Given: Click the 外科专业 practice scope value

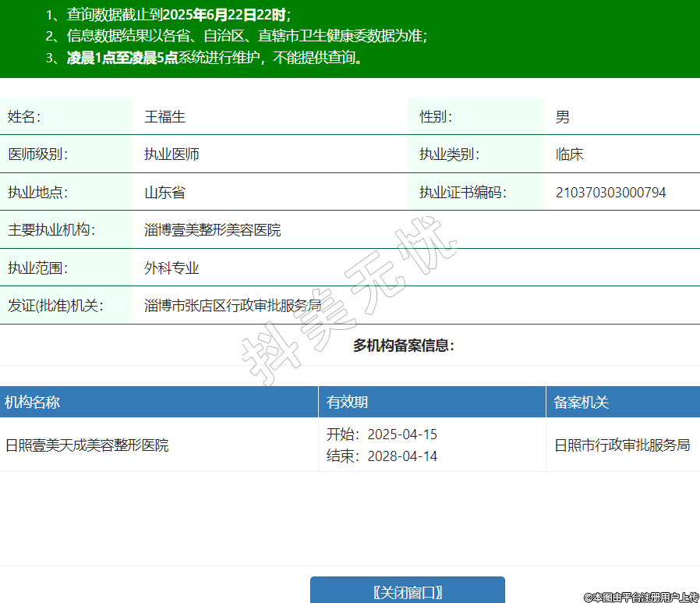Looking at the screenshot, I should coord(171,268).
